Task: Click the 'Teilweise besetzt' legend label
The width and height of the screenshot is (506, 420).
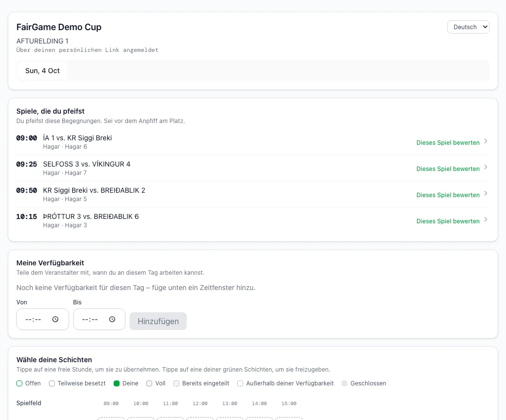Action: (82, 383)
